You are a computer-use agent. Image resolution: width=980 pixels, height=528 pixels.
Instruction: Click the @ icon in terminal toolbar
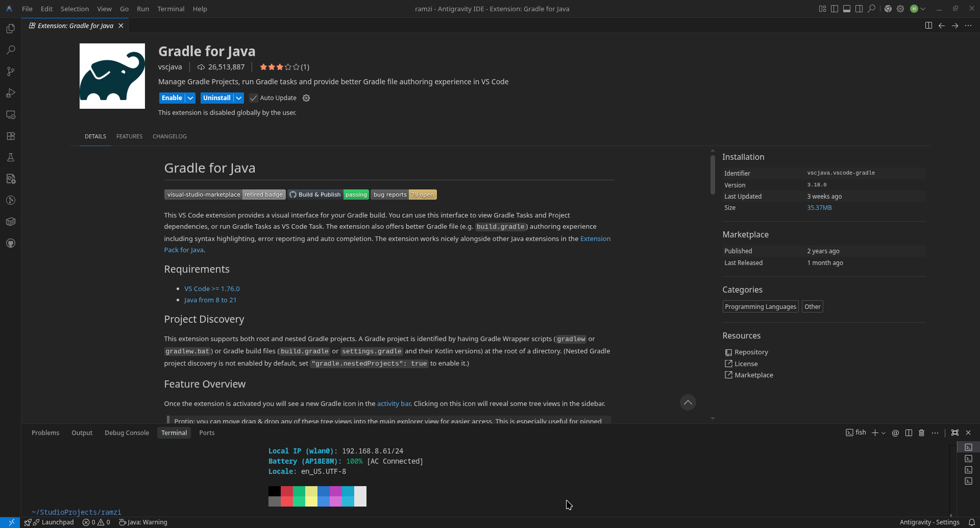pyautogui.click(x=895, y=433)
